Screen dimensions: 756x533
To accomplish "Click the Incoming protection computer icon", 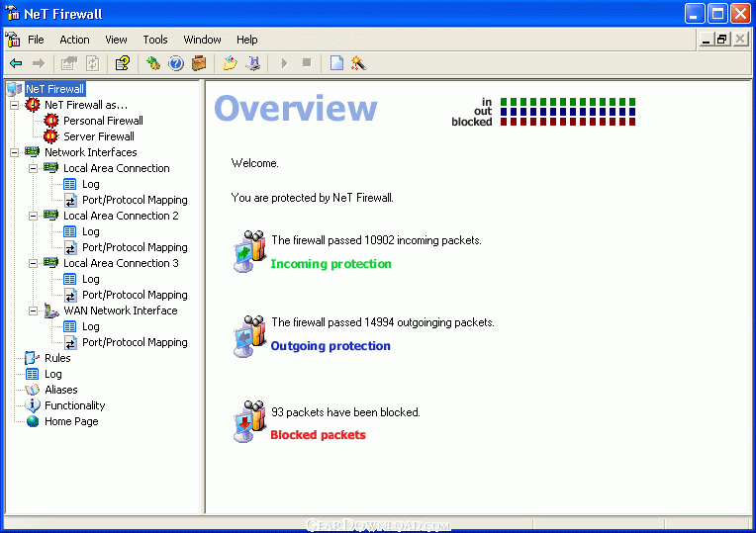I will 249,251.
